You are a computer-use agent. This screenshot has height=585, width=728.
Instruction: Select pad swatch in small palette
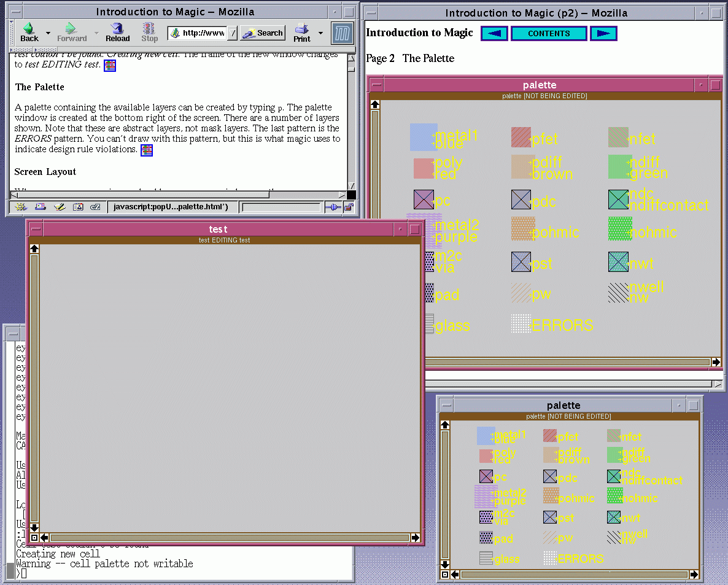(486, 538)
